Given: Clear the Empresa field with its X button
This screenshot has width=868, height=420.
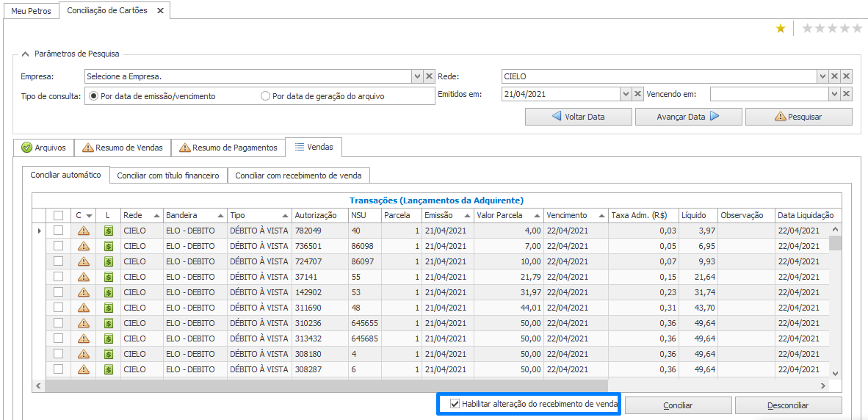Looking at the screenshot, I should (x=430, y=76).
